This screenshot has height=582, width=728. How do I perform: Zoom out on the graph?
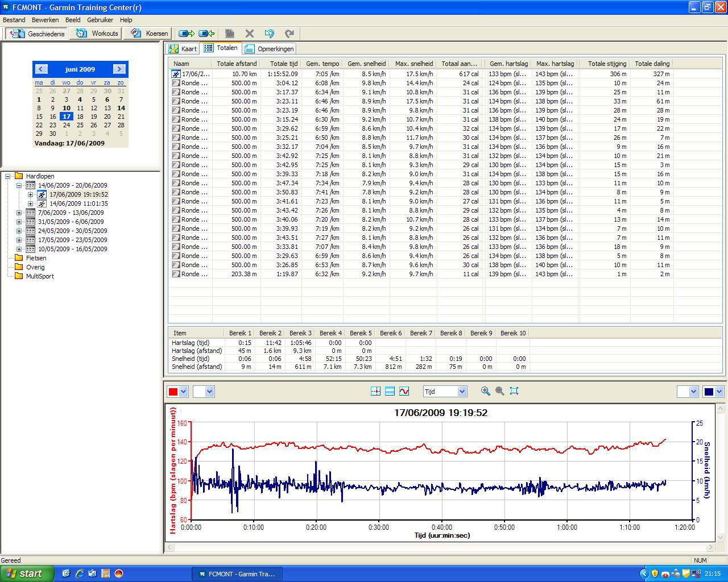(x=499, y=391)
